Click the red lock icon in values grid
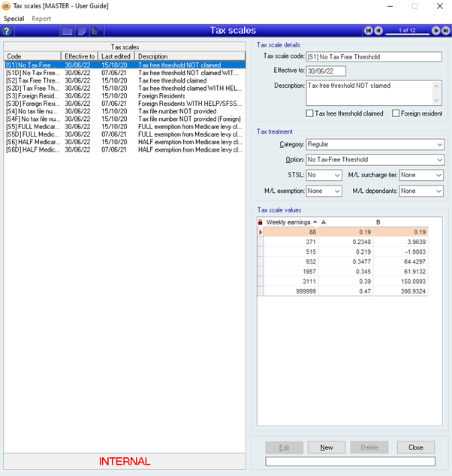The width and height of the screenshot is (452, 476). 261,222
